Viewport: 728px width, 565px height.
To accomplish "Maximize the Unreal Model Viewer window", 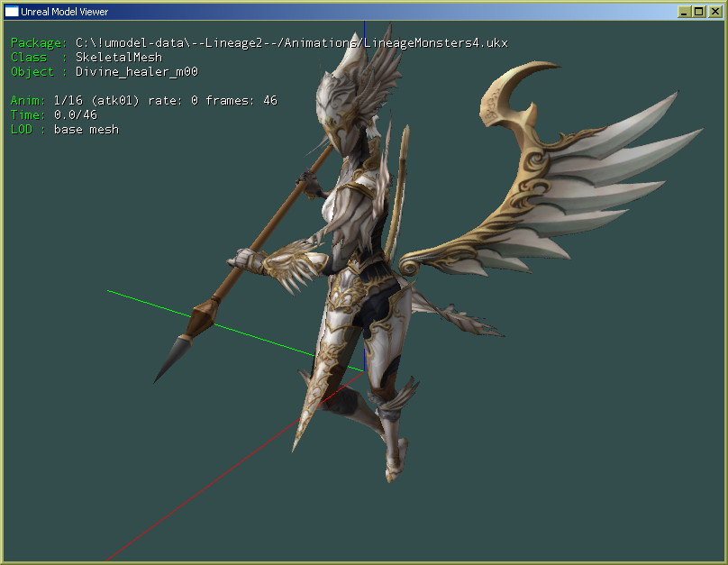I will point(699,12).
